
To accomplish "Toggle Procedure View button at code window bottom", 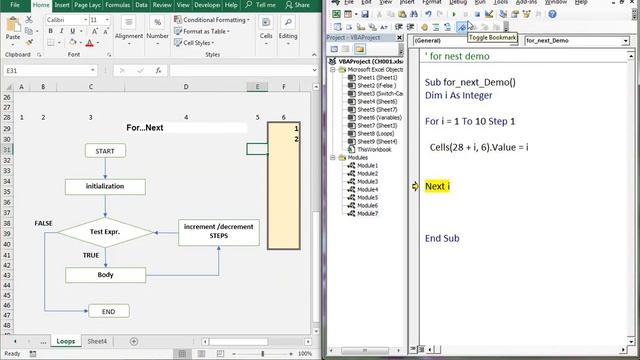I will (413, 349).
